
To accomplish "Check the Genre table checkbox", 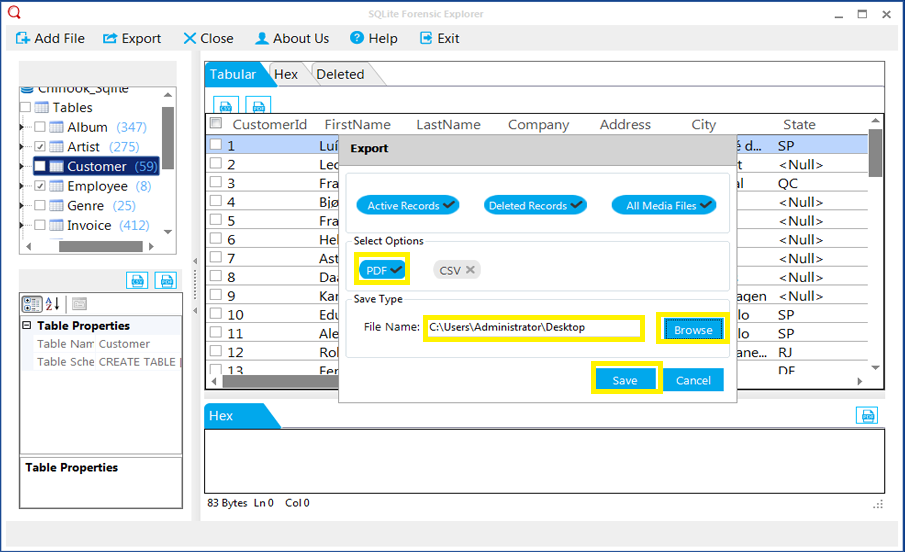I will pos(40,206).
